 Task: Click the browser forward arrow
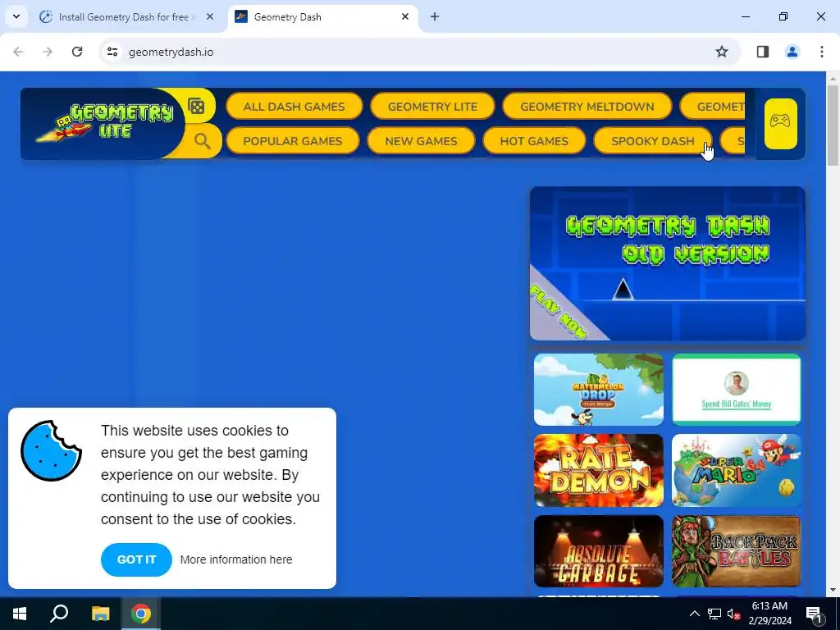tap(48, 52)
